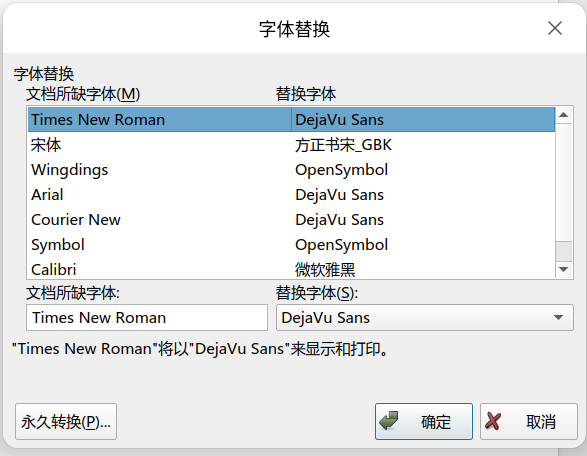Image resolution: width=587 pixels, height=456 pixels.
Task: Click 方正书宋_GBK replacement font cell
Action: [343, 145]
